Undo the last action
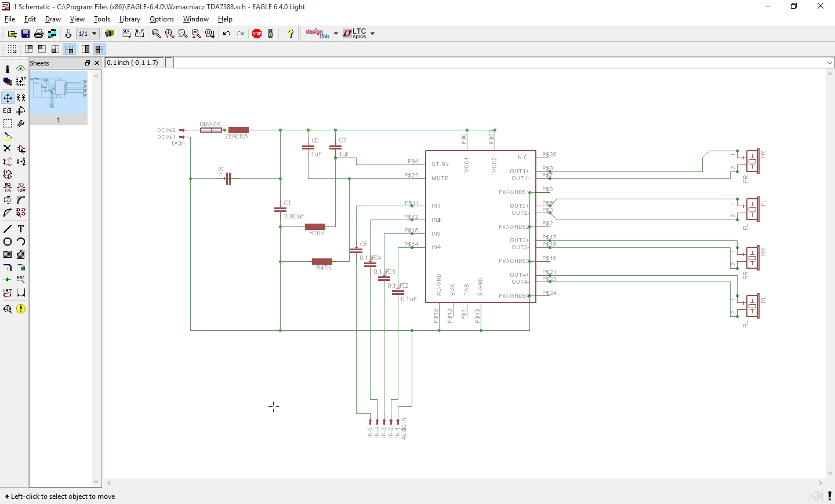Screen dimensions: 835x504 point(227,34)
